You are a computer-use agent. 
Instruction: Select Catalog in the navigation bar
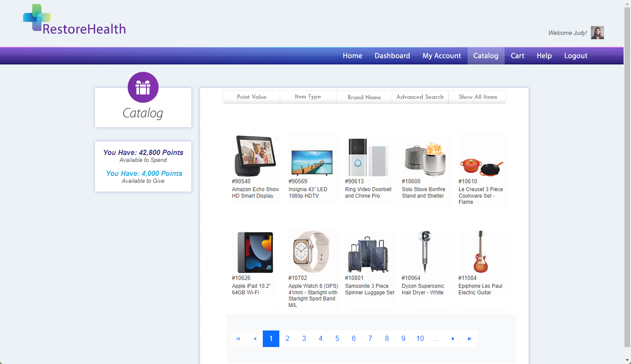point(486,56)
